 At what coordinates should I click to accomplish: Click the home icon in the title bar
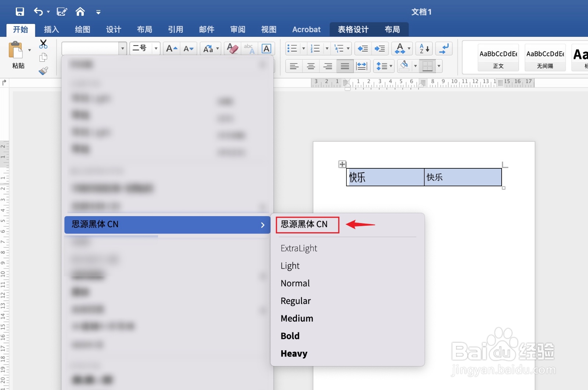click(80, 12)
